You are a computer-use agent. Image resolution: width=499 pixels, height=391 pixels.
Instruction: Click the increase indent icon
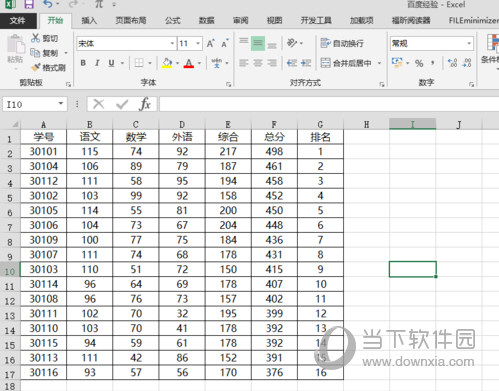pyautogui.click(x=306, y=63)
